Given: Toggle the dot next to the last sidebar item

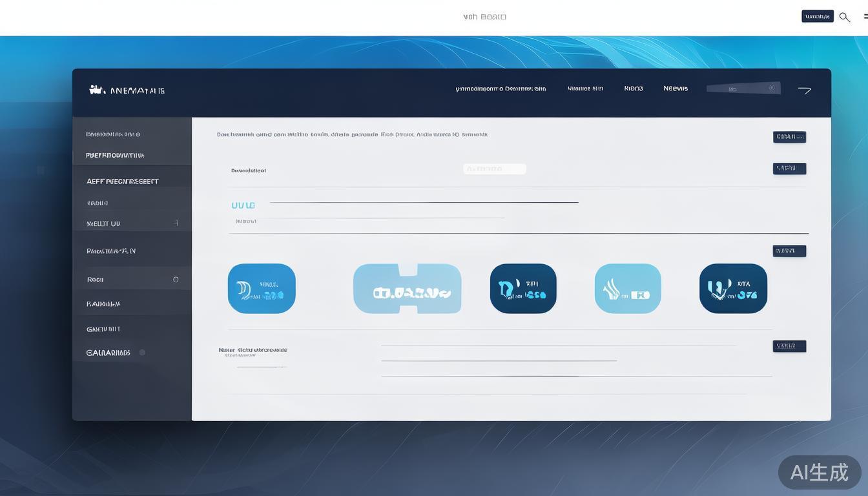Looking at the screenshot, I should [x=142, y=353].
